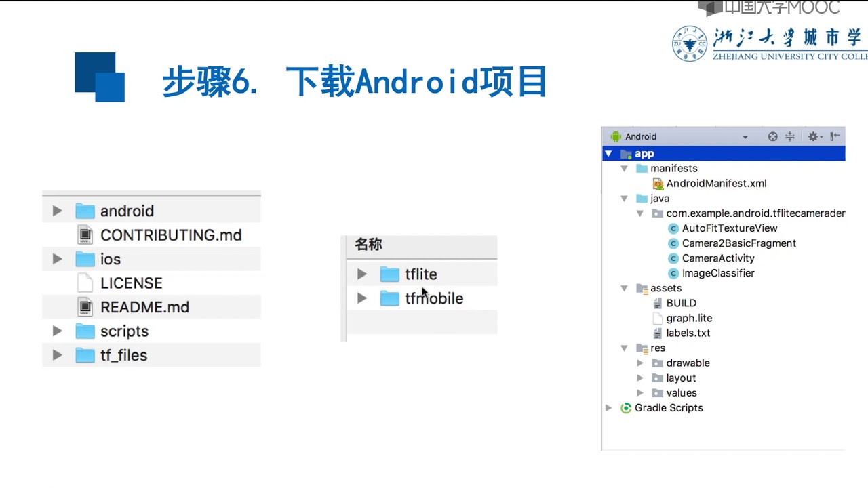This screenshot has height=488, width=868.
Task: Expand Gradle Scripts node
Action: 608,407
